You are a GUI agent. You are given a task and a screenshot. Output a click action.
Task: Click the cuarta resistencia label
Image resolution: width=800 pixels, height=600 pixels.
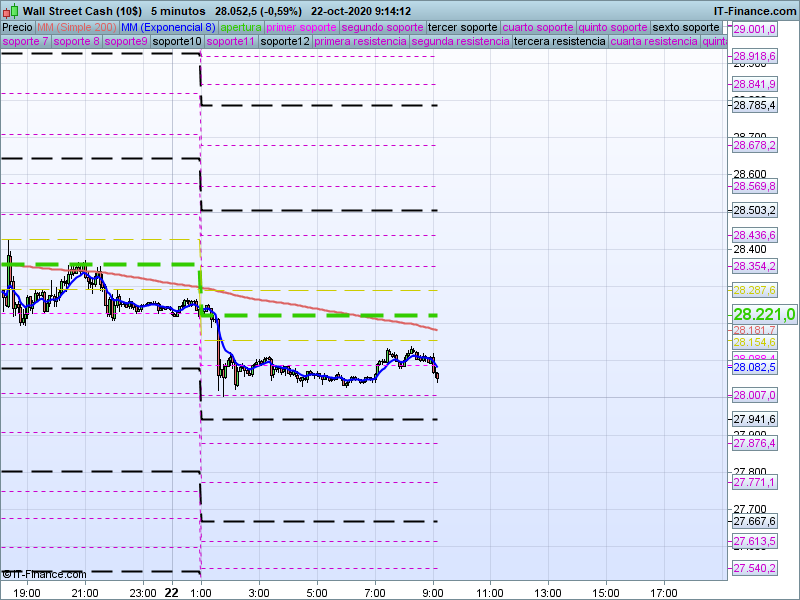pos(654,41)
